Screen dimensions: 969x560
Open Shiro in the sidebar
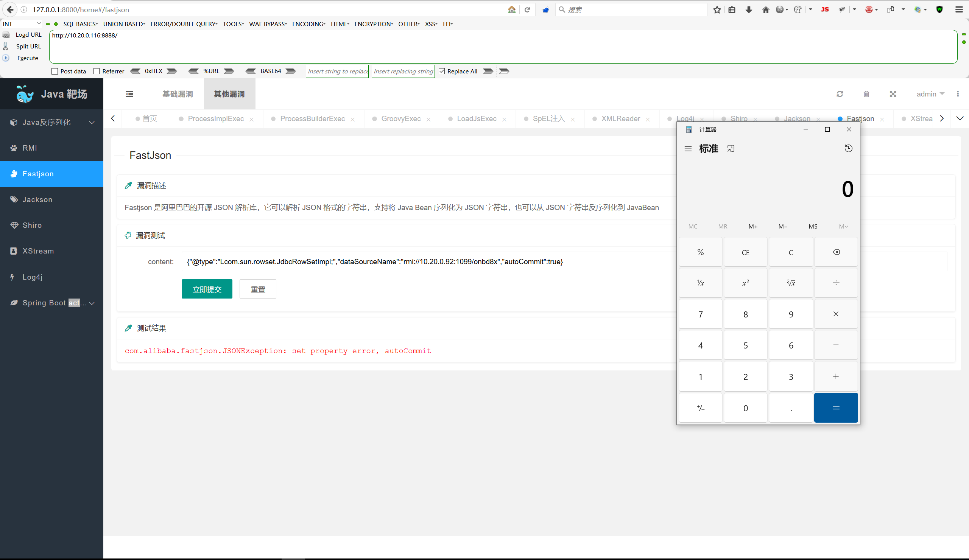click(32, 225)
